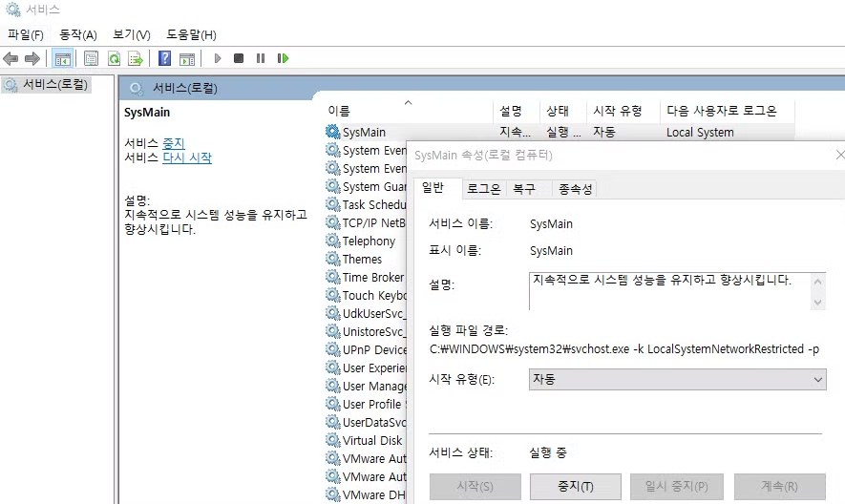Close the SysMain 속성 dialog
This screenshot has width=845, height=504.
839,156
